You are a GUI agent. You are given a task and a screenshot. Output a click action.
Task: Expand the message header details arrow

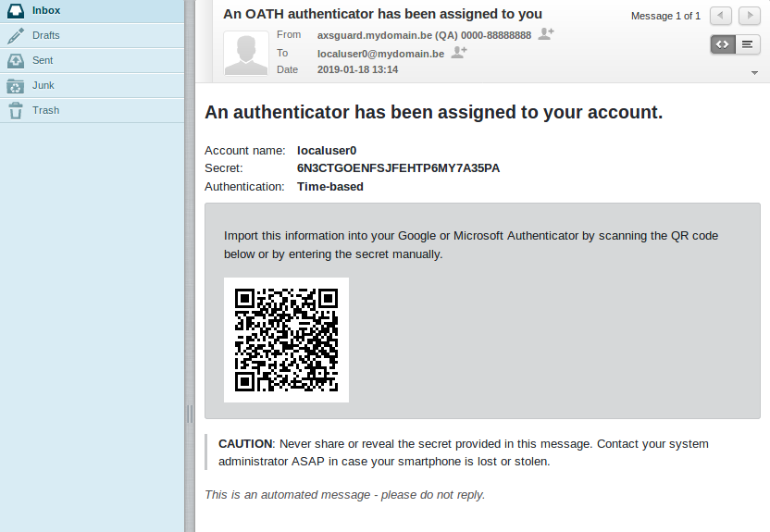tap(754, 73)
